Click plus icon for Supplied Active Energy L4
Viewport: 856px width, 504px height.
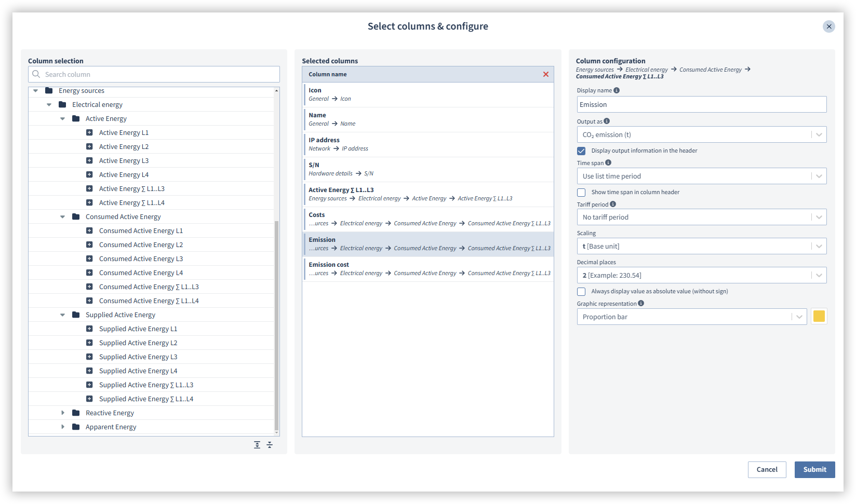pyautogui.click(x=89, y=371)
